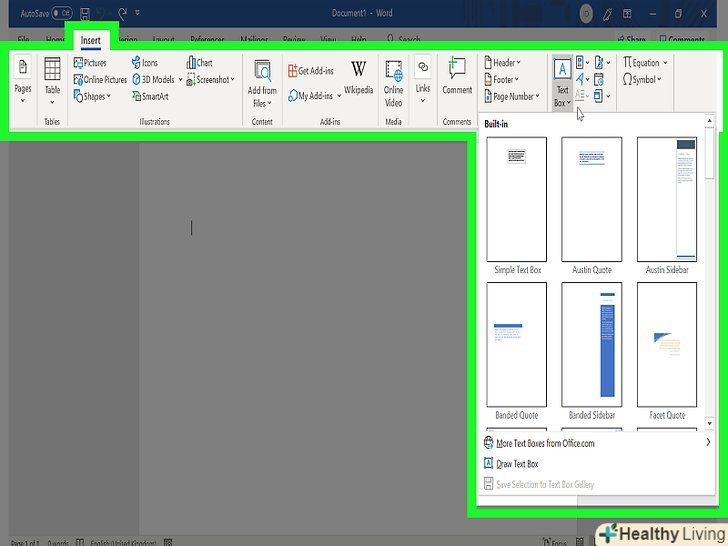
Task: Insert a SmartArt graphic
Action: pos(150,96)
